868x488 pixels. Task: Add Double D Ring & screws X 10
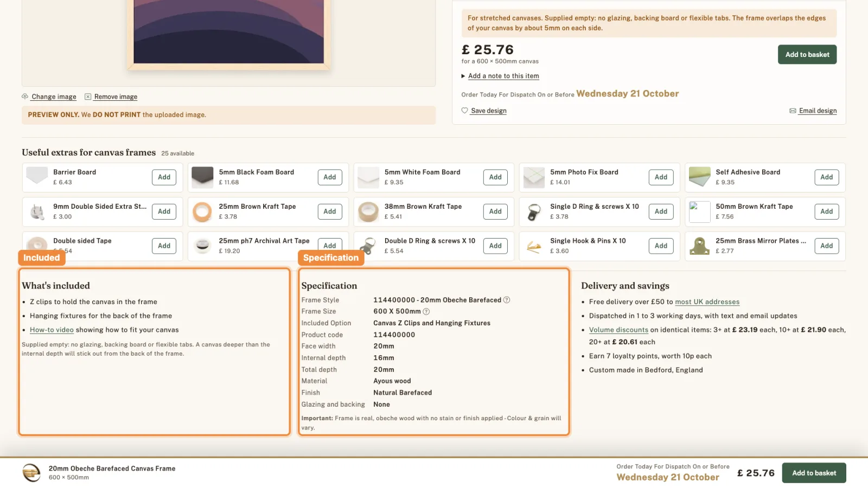(495, 246)
